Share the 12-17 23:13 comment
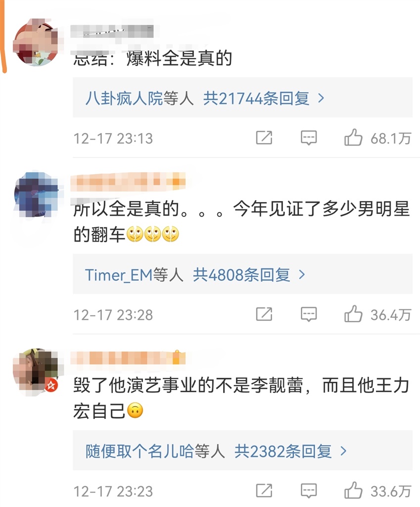The height and width of the screenshot is (507, 420). tap(264, 138)
